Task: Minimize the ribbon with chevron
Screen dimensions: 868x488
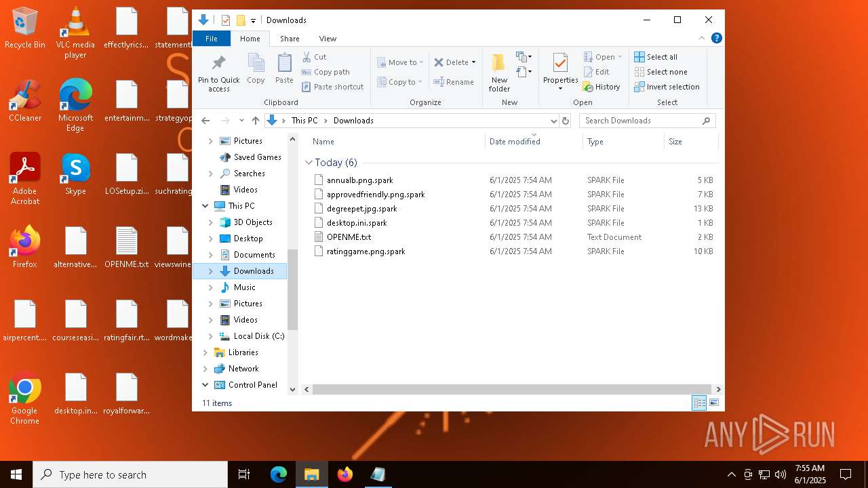Action: click(702, 38)
